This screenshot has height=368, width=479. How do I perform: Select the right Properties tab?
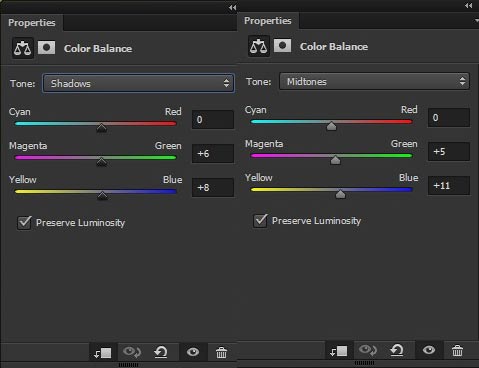pos(268,21)
